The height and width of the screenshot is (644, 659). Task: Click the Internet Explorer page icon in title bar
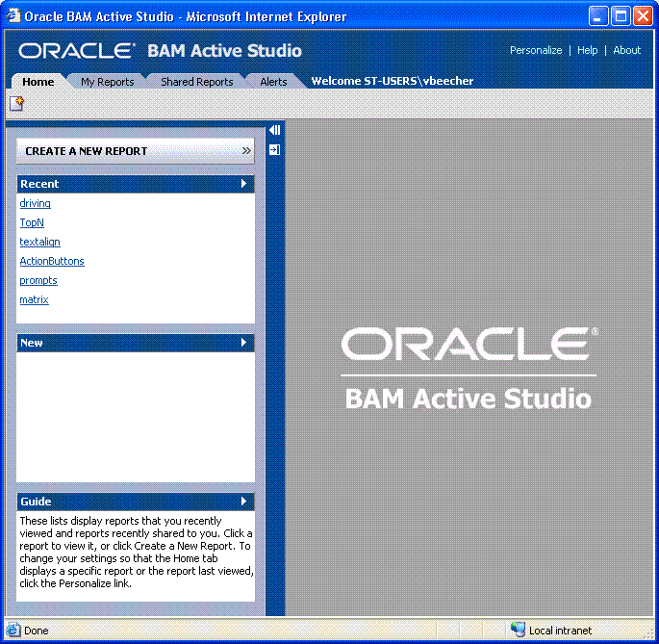coord(13,16)
